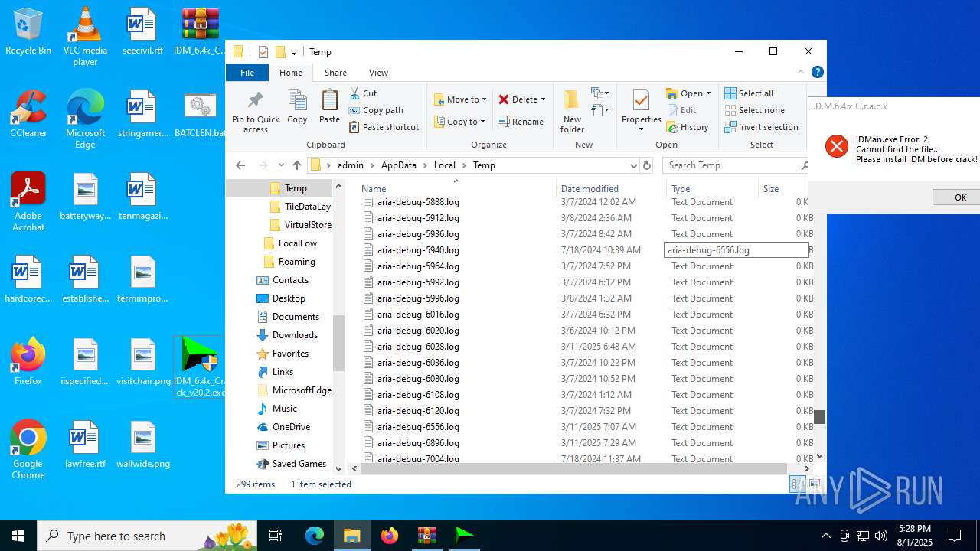Open VLC media player desktop icon
Viewport: 980px width, 551px height.
[85, 37]
